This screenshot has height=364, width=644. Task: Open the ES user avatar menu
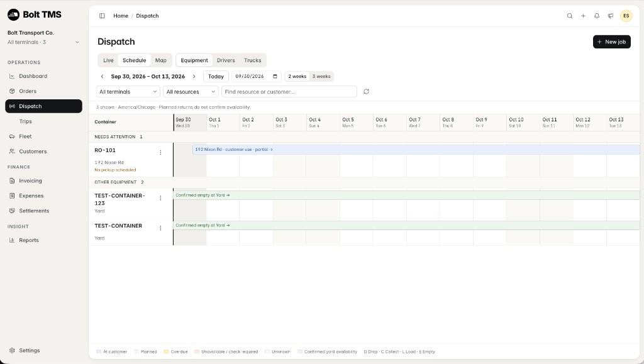point(626,16)
